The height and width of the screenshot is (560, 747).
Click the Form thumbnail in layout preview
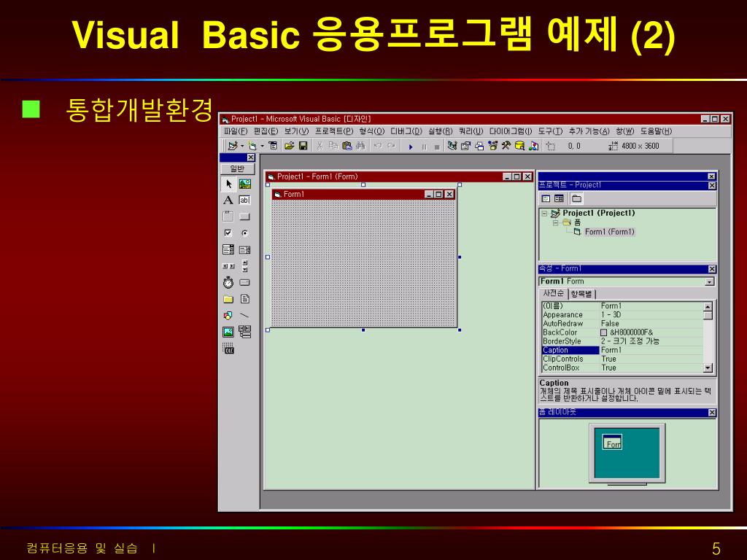[x=612, y=443]
